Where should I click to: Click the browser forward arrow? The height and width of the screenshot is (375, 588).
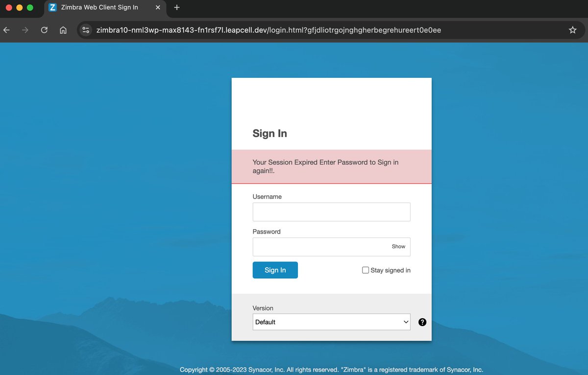point(25,30)
